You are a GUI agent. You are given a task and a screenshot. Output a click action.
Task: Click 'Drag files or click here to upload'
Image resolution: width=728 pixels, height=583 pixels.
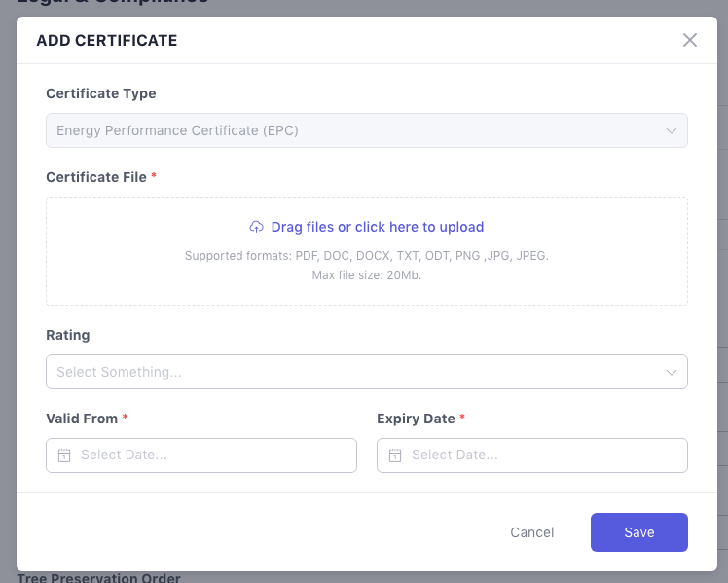pyautogui.click(x=377, y=227)
